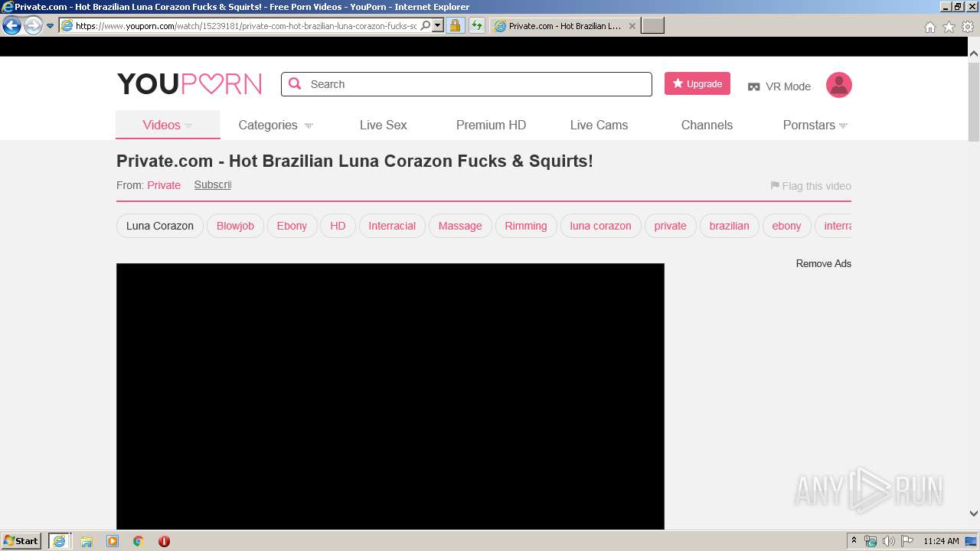Click the pink Upgrade button
Image resolution: width=980 pixels, height=551 pixels.
click(697, 83)
